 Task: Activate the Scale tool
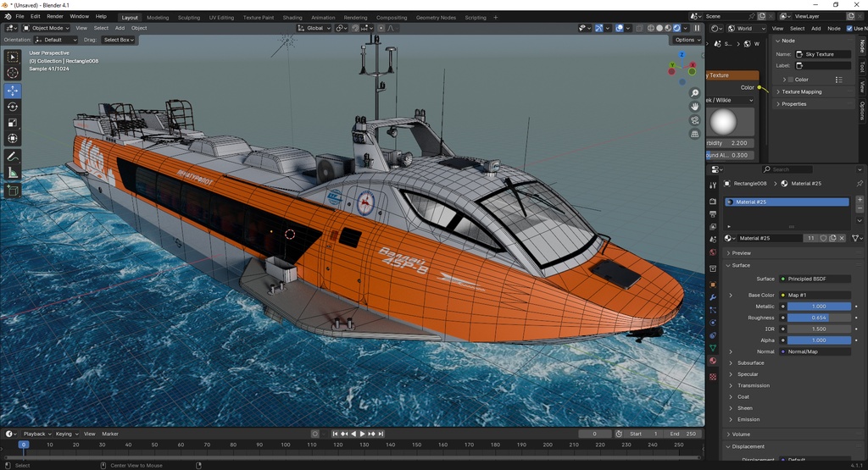click(x=13, y=123)
